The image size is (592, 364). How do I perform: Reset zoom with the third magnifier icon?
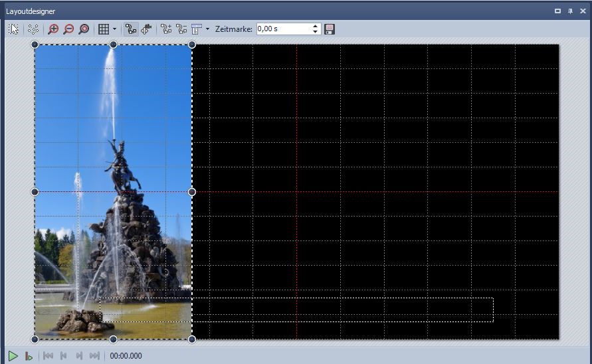pos(84,29)
